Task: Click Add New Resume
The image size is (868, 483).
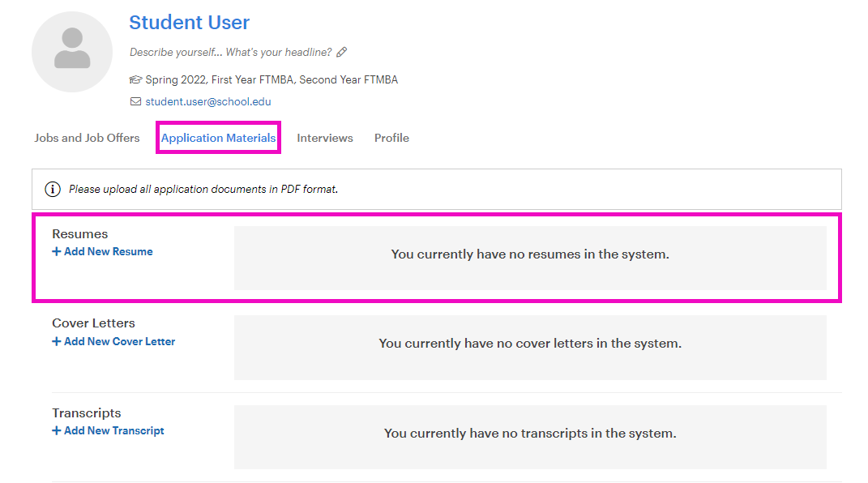Action: [x=106, y=251]
